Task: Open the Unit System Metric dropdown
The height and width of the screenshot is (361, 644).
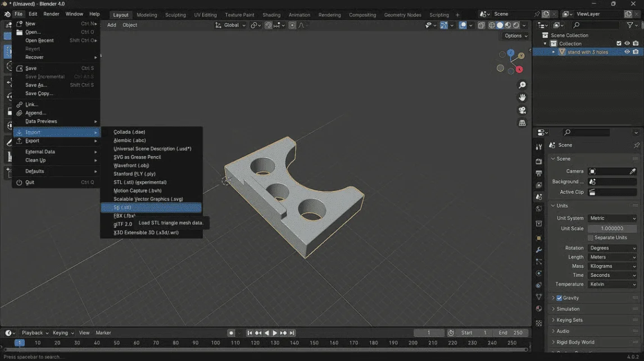Action: coord(612,218)
